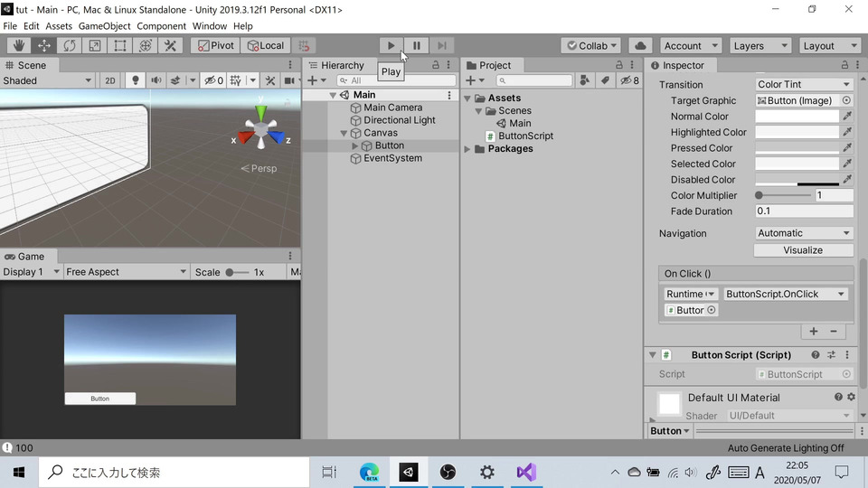Toggle 2D scene view mode
The image size is (868, 488).
[x=110, y=80]
